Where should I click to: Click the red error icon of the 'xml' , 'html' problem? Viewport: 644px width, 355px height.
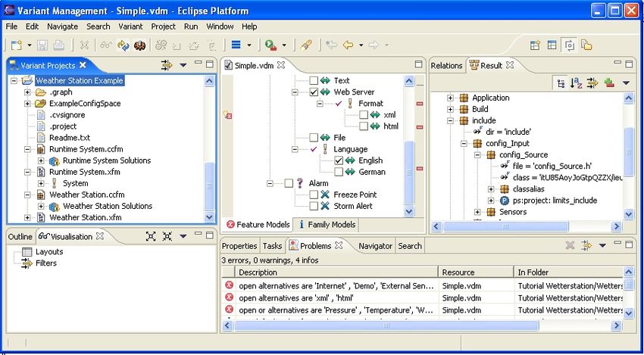tap(229, 297)
